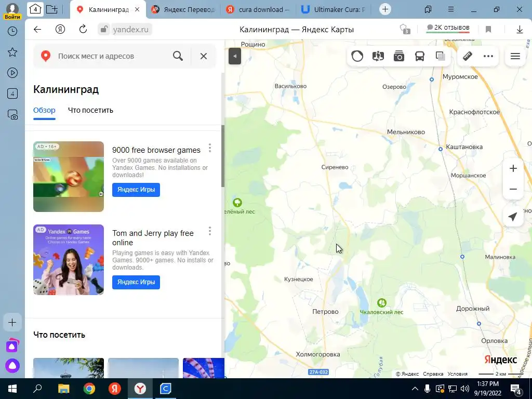Create a new tab group
The image size is (532, 399).
[51, 9]
